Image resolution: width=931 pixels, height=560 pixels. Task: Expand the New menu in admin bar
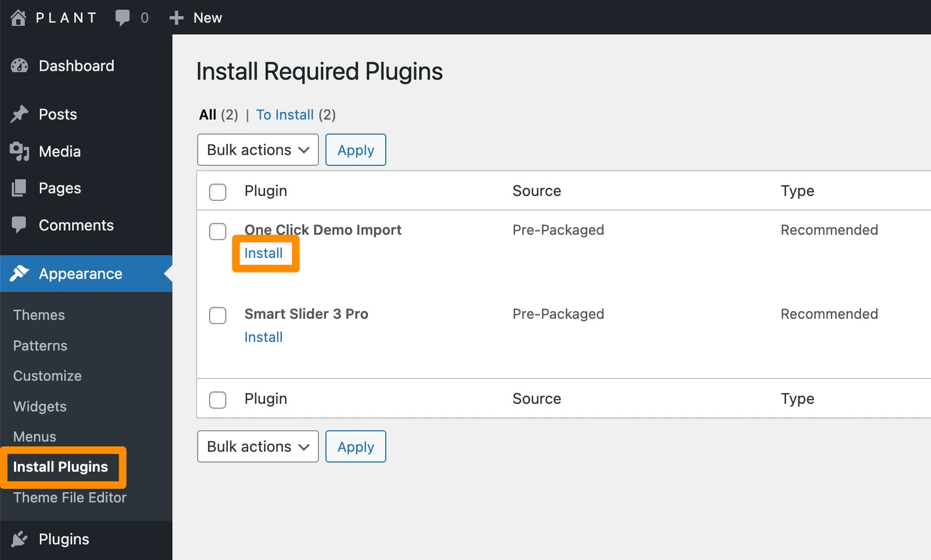196,17
